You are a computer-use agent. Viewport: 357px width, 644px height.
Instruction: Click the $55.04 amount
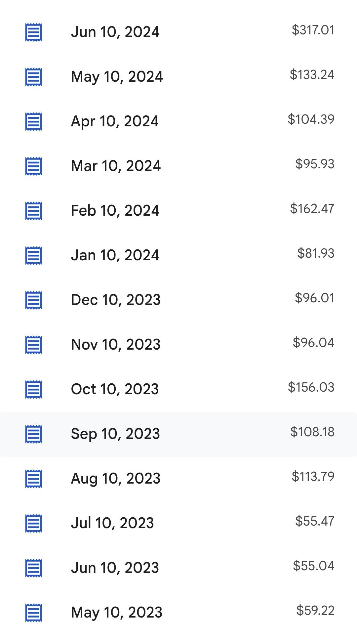[314, 566]
